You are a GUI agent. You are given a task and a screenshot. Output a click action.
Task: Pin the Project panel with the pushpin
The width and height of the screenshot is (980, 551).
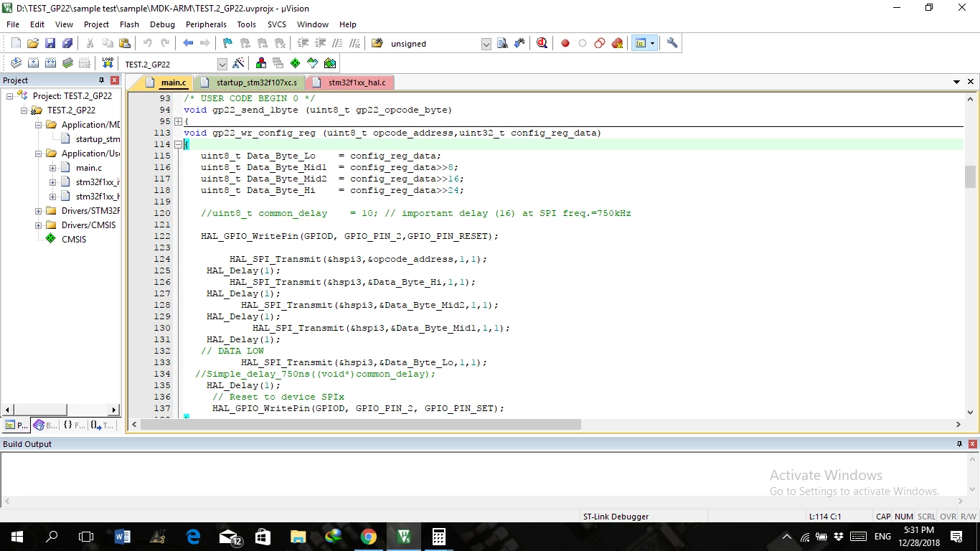pos(101,80)
